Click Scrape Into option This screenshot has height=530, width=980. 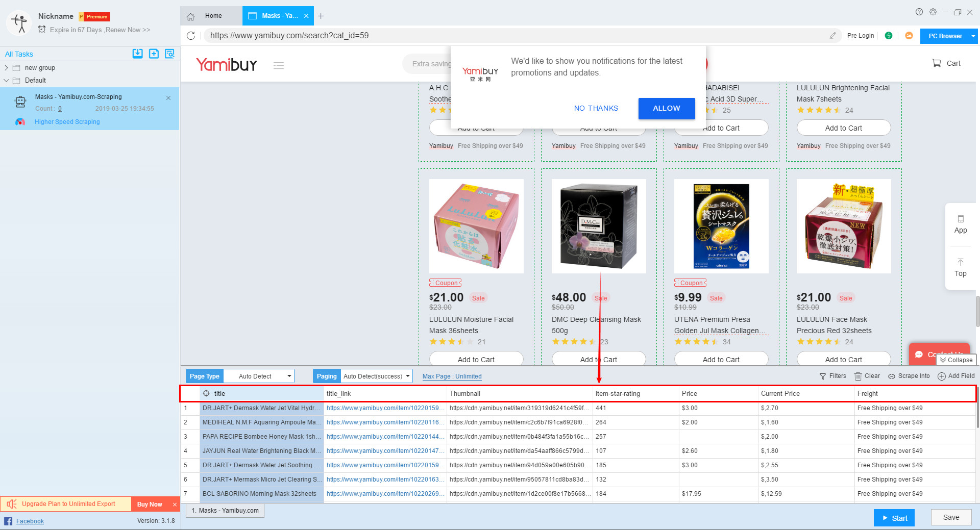tap(909, 376)
